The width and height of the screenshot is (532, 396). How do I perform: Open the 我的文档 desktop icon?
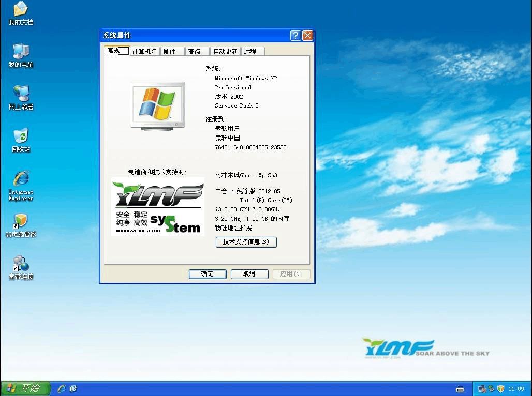click(21, 13)
